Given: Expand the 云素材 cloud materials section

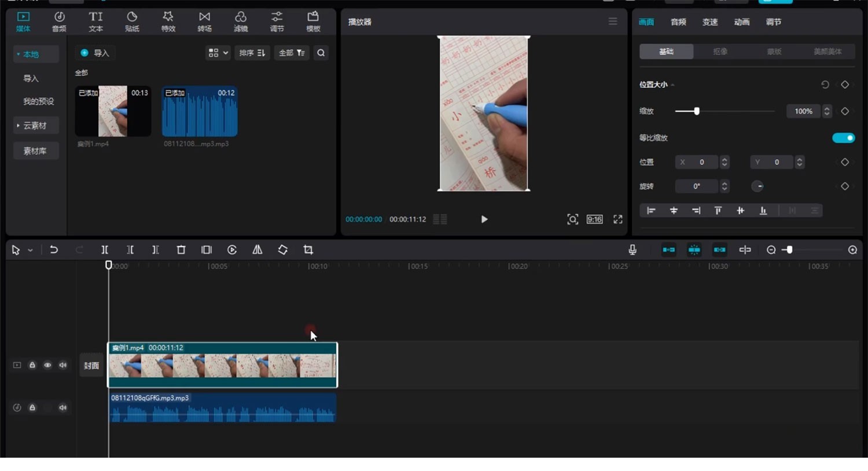Looking at the screenshot, I should [x=35, y=126].
